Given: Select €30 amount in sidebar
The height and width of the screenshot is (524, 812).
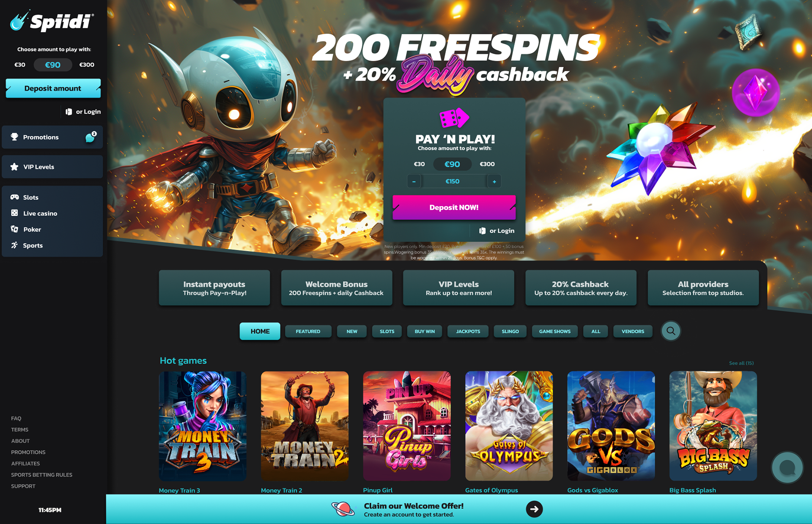Looking at the screenshot, I should [x=20, y=65].
